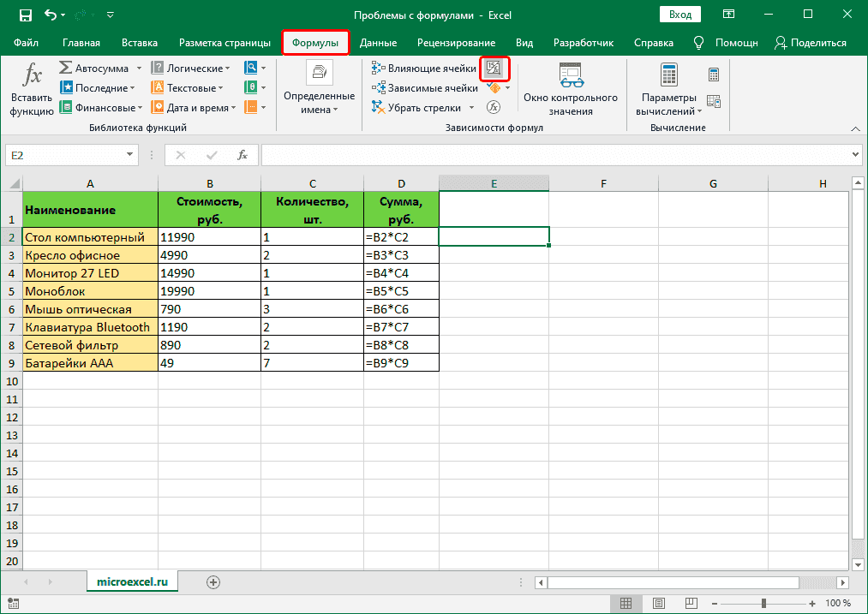Viewport: 868px width, 614px height.
Task: Click the Показать формулы icon
Action: point(494,68)
